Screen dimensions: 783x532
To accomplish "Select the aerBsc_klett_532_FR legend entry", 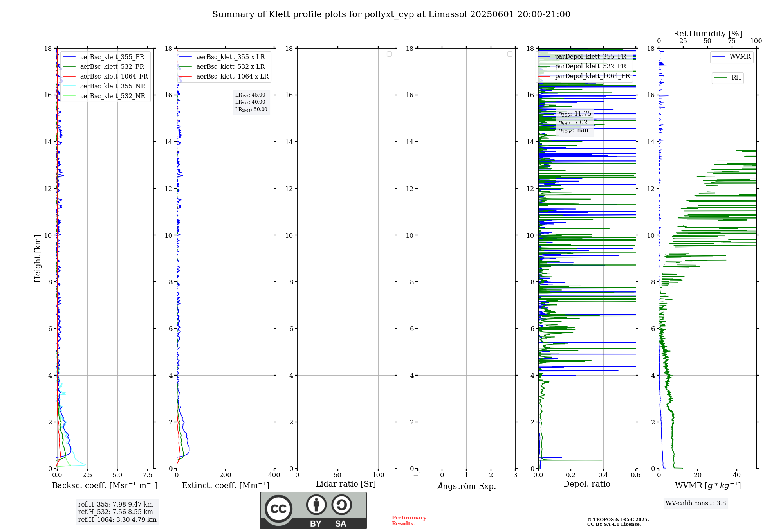I will [x=105, y=67].
